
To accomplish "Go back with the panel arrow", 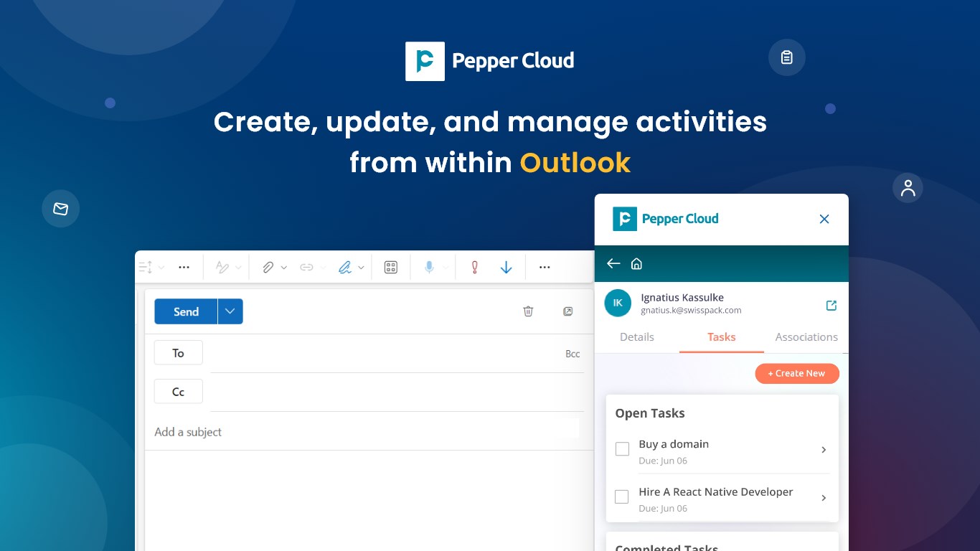I will 613,264.
